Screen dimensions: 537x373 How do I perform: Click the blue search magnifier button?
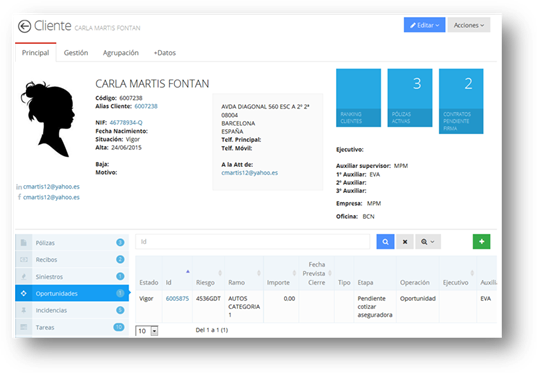pyautogui.click(x=385, y=242)
